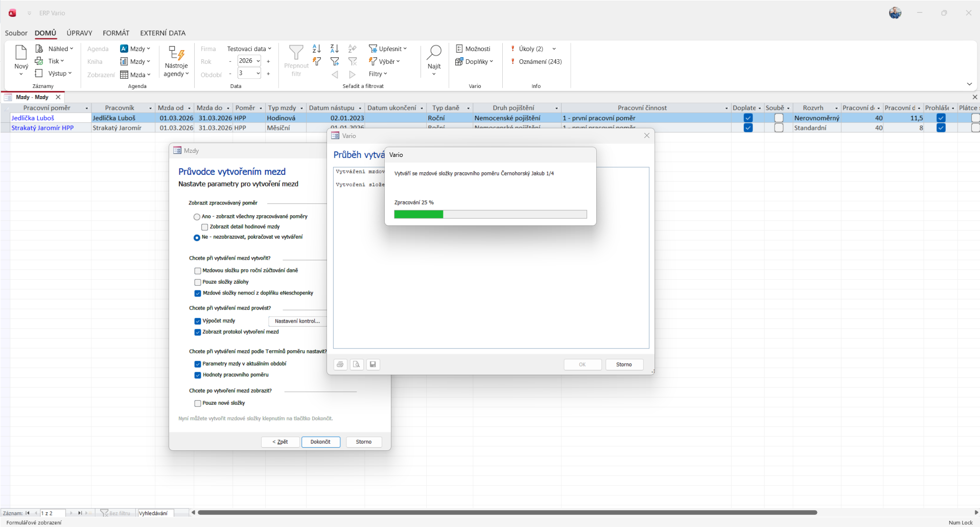Select Ano - zobrazit všechny zpracovávané poměry
The width and height of the screenshot is (980, 527).
[x=197, y=217]
